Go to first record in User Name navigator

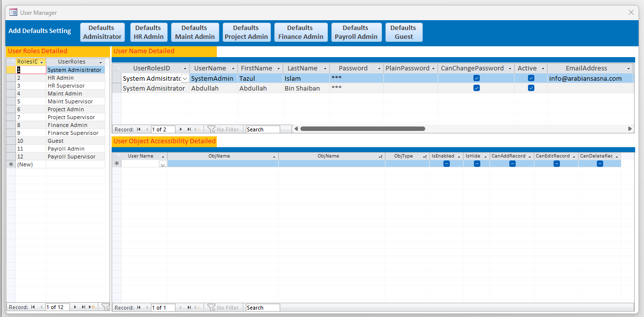[139, 129]
